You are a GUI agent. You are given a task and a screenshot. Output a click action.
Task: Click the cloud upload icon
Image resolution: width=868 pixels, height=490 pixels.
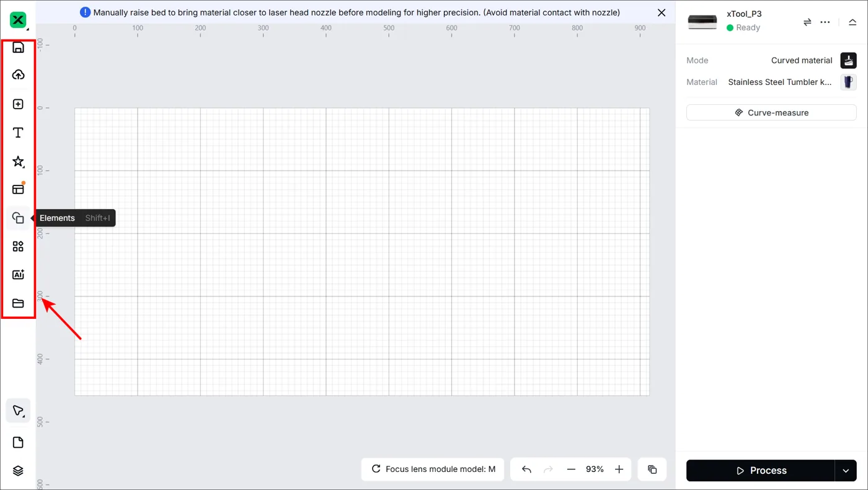tap(18, 75)
